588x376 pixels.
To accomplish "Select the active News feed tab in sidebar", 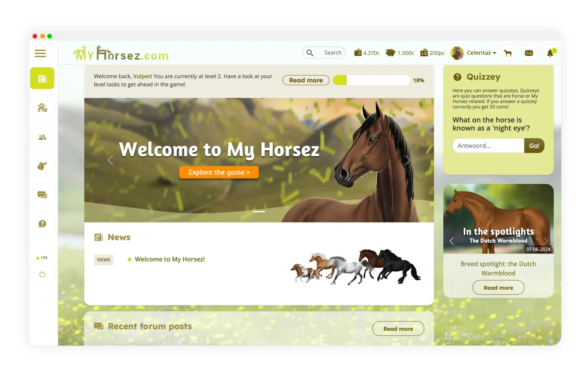I will (42, 78).
